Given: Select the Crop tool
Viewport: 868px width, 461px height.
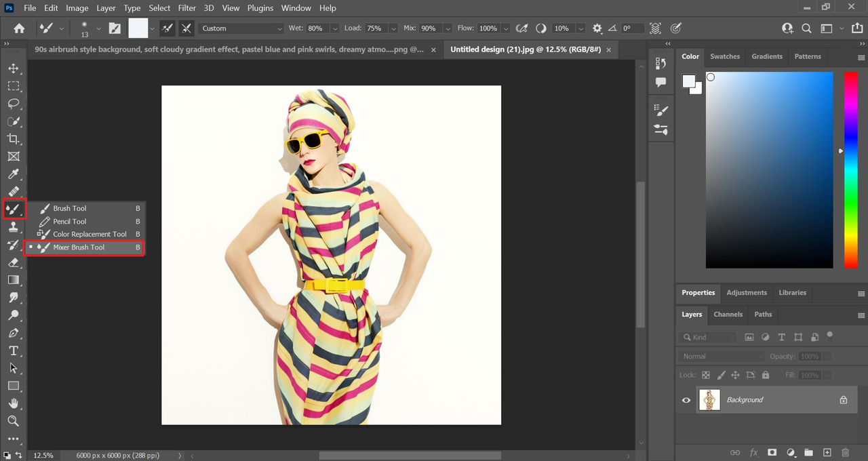Looking at the screenshot, I should pos(13,139).
